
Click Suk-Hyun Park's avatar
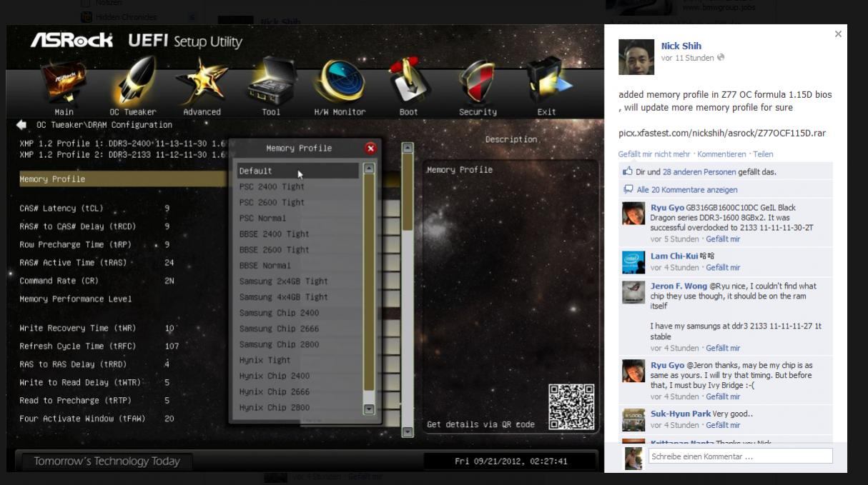(633, 420)
